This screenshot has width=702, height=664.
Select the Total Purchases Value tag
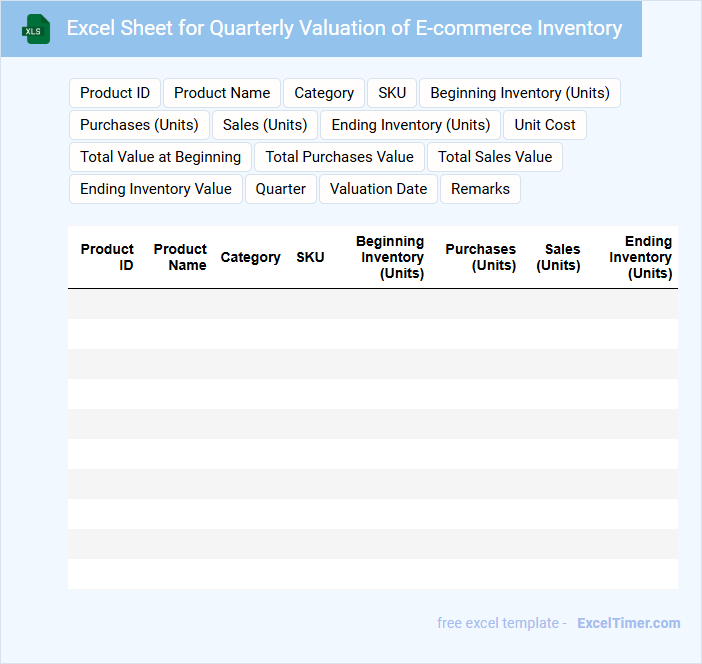[x=339, y=157]
